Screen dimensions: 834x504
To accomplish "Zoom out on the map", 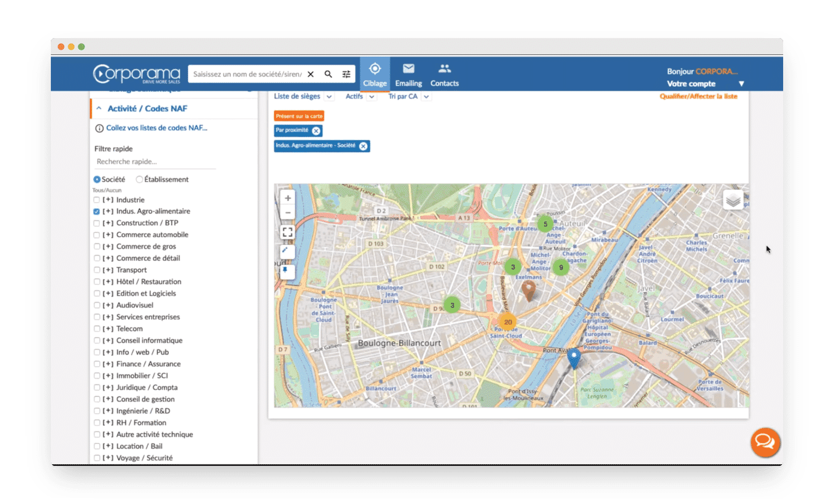I will (288, 212).
